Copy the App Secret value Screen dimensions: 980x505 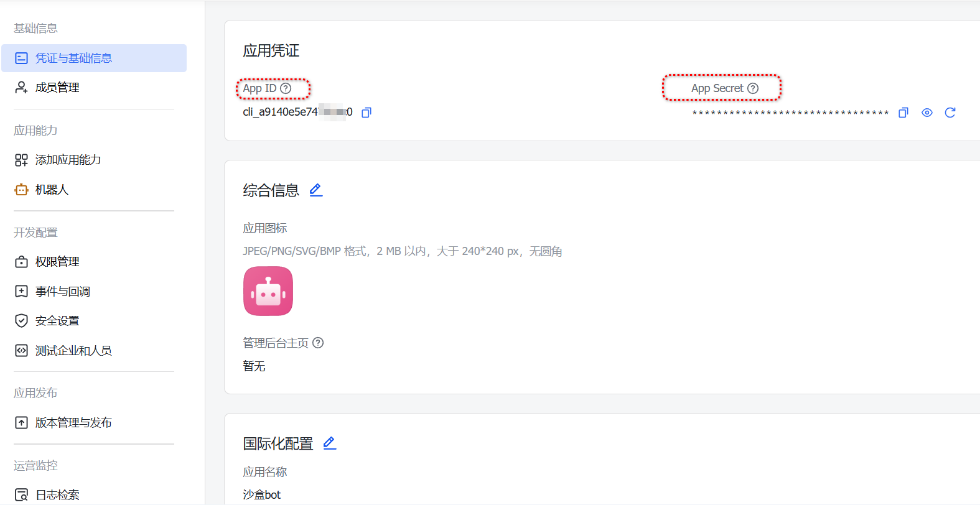pos(903,113)
